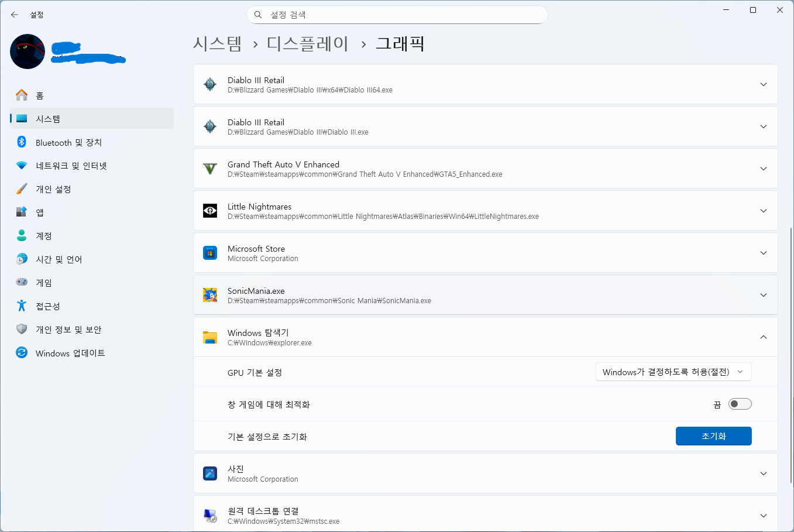Click the Windows 업데이트 refresh icon
The width and height of the screenshot is (794, 532).
(x=22, y=352)
